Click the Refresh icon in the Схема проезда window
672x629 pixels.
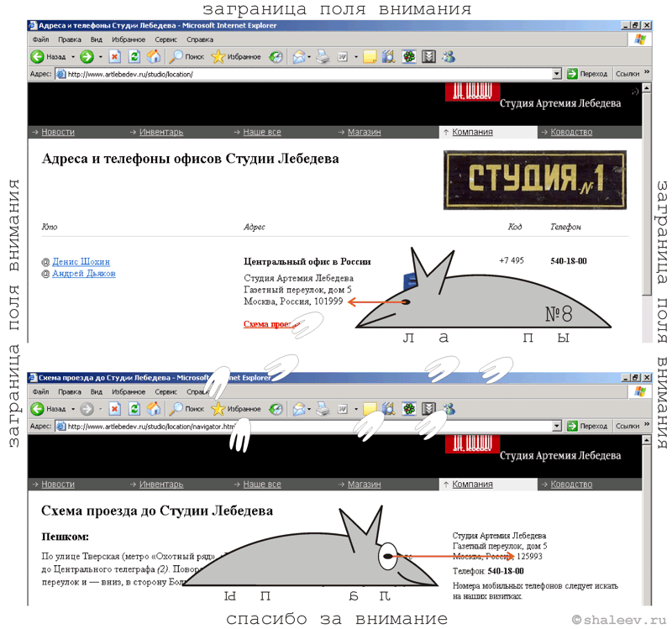[x=134, y=409]
